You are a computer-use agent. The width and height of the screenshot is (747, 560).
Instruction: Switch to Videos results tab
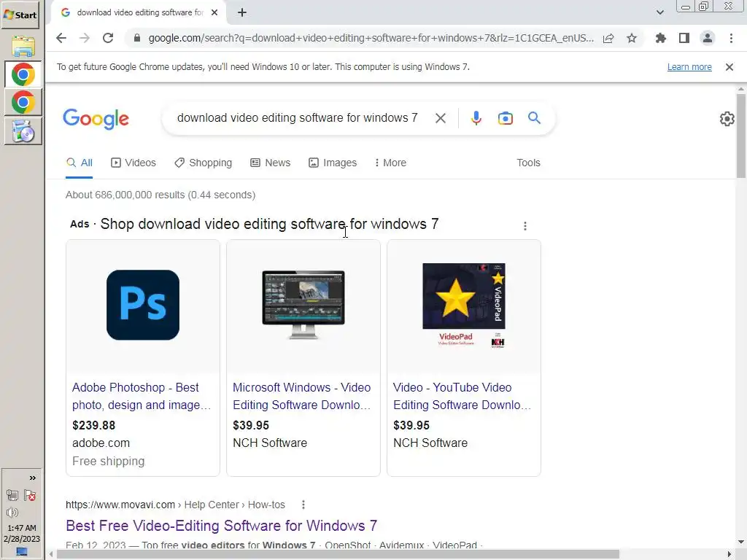pos(133,163)
